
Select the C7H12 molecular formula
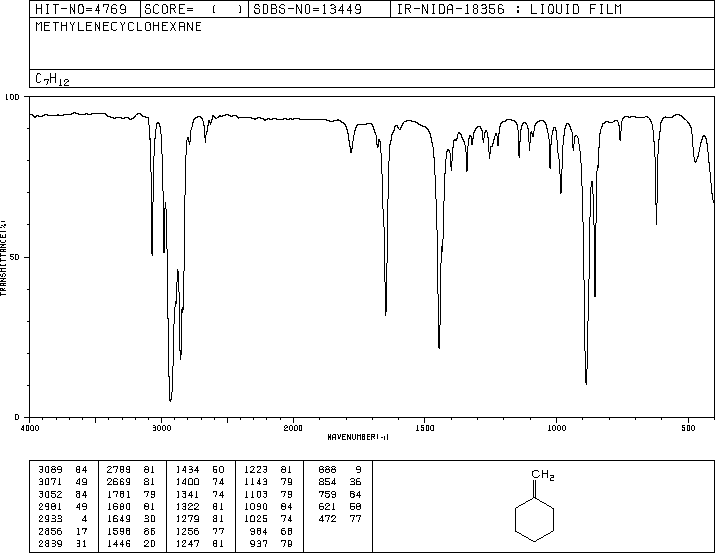[52, 79]
